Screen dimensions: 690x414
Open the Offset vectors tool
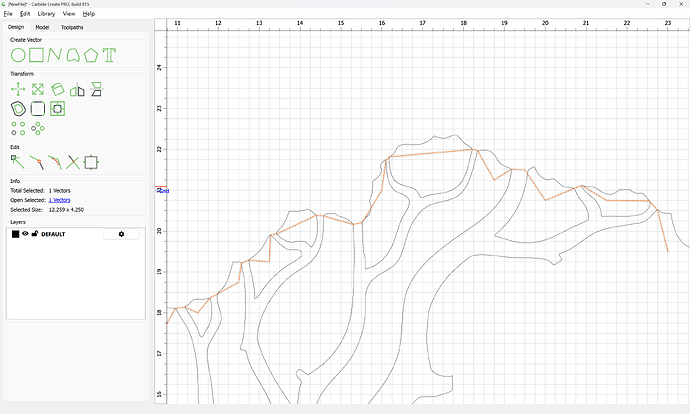pyautogui.click(x=18, y=109)
